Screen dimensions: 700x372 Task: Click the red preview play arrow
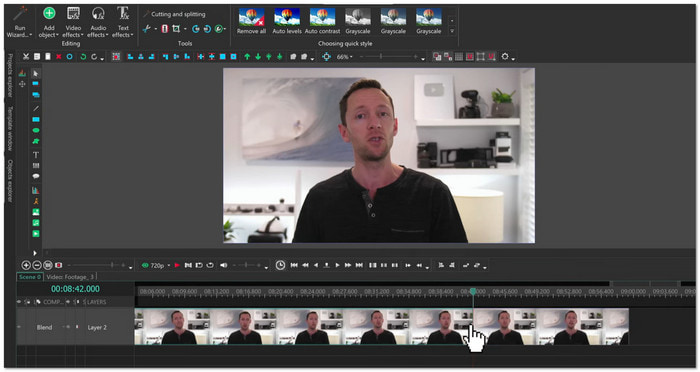[177, 265]
